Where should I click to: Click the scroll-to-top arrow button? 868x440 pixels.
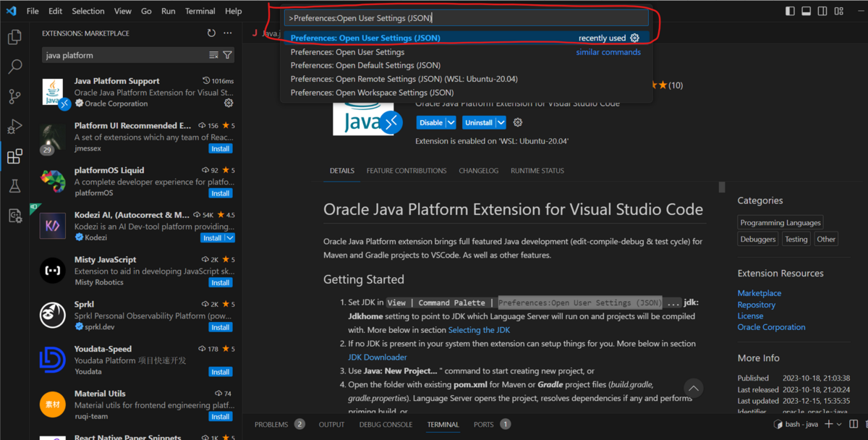(x=693, y=389)
